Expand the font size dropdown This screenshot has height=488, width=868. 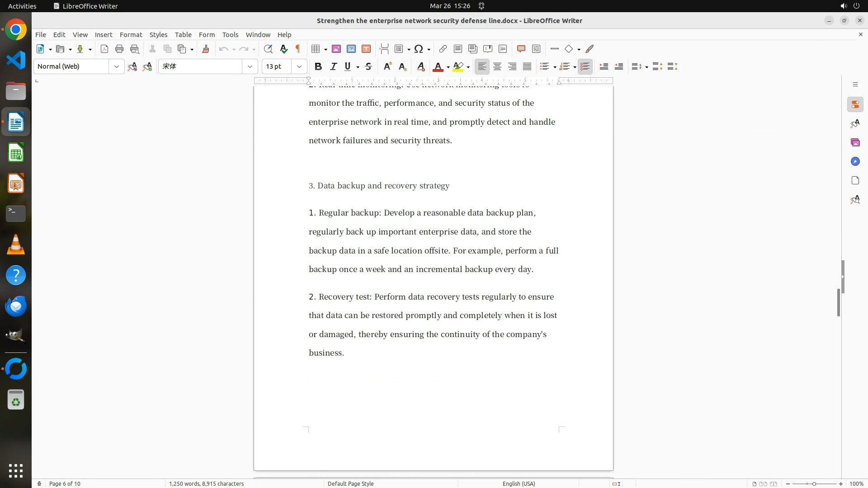pyautogui.click(x=299, y=66)
